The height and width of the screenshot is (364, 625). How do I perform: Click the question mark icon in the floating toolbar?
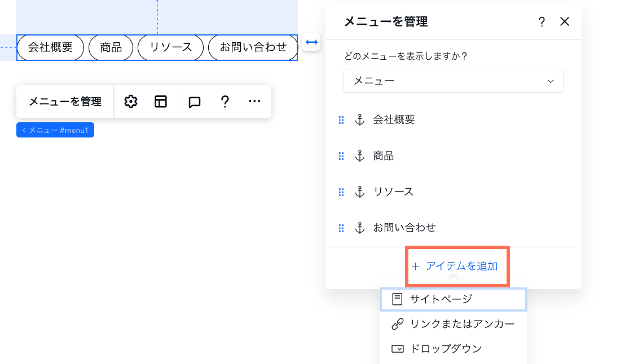pyautogui.click(x=225, y=101)
